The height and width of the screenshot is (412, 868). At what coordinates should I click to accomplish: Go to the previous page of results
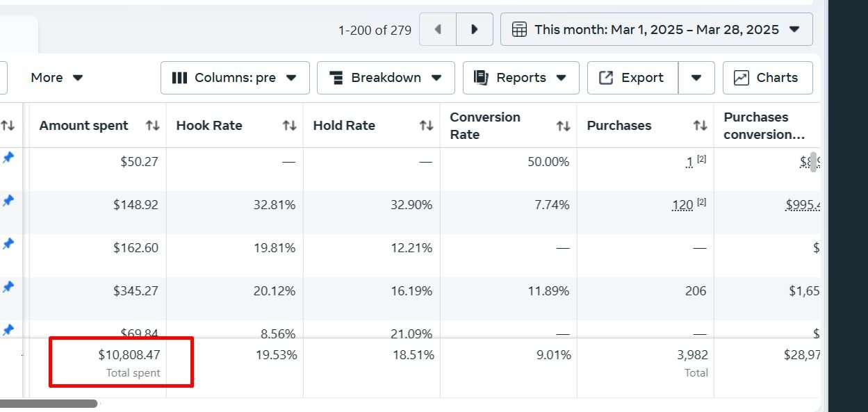[x=438, y=29]
